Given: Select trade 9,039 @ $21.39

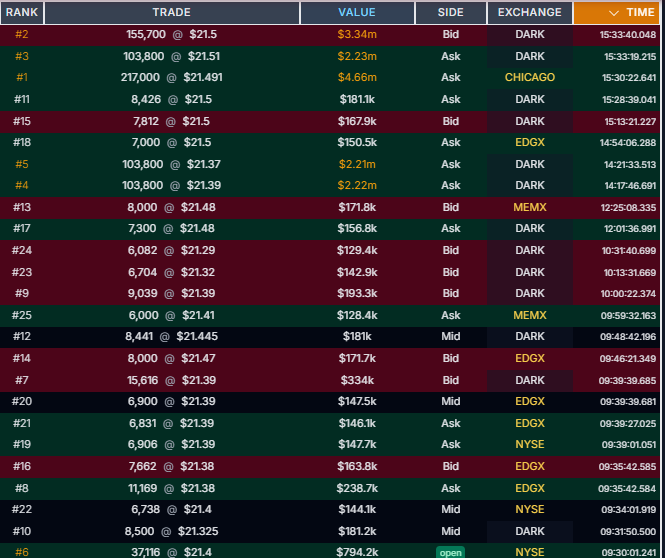Looking at the screenshot, I should coord(172,293).
